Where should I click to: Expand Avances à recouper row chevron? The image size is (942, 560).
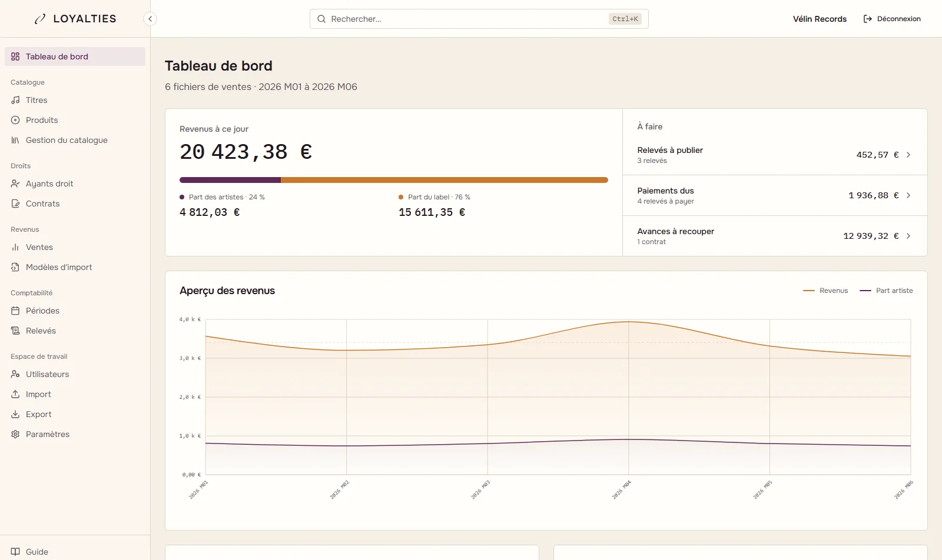908,236
